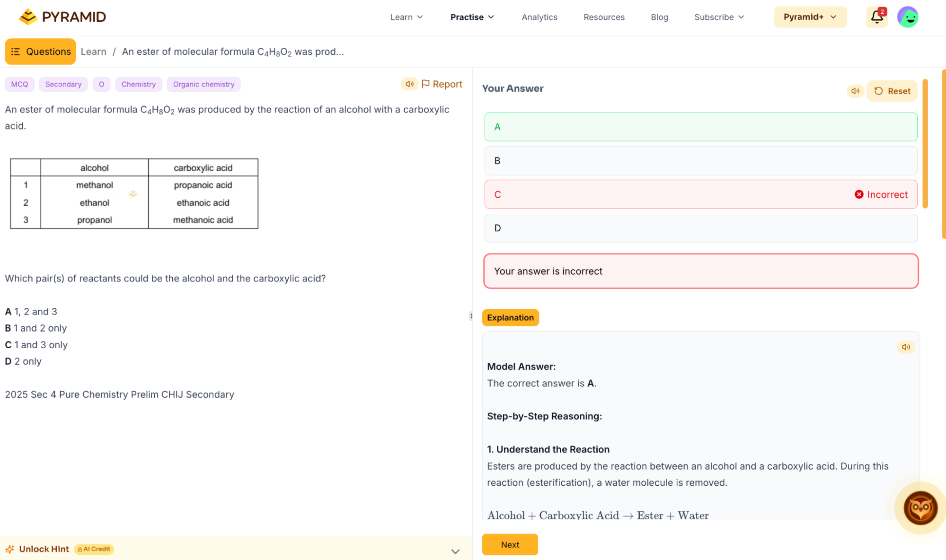Play audio for the question text
This screenshot has width=946, height=560.
pyautogui.click(x=409, y=84)
